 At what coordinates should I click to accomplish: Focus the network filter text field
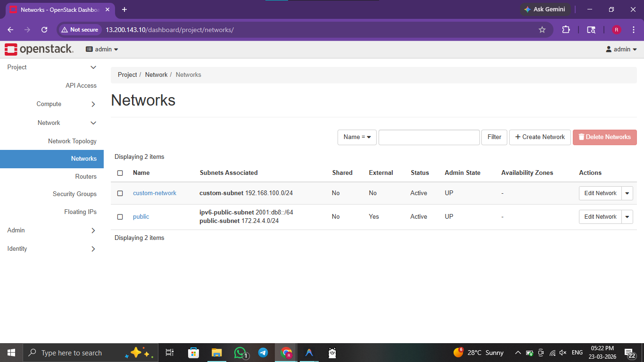point(429,137)
